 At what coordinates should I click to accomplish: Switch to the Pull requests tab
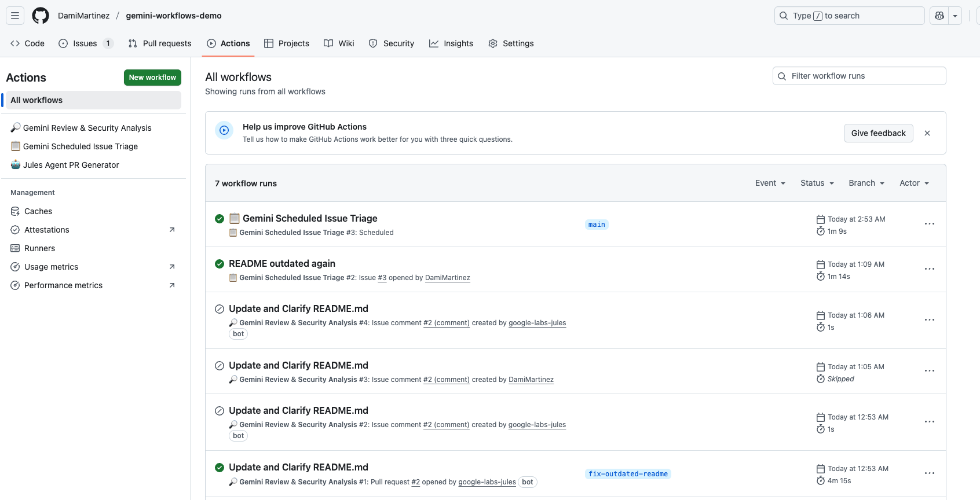(x=160, y=43)
